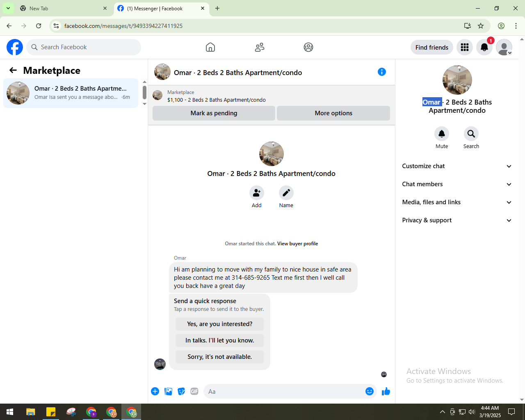Open Chrome's three-dot menu
The image size is (525, 420).
(x=516, y=26)
